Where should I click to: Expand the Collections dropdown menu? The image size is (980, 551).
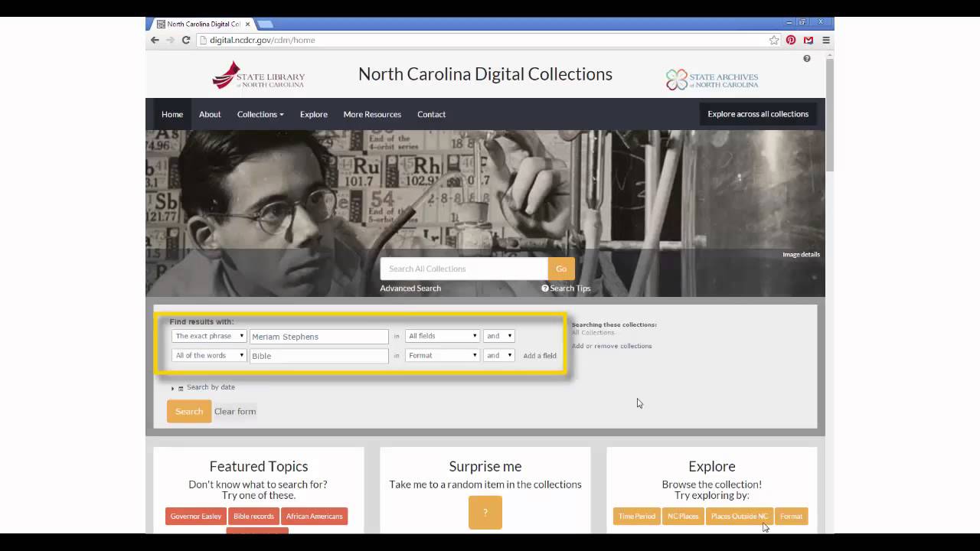[260, 114]
